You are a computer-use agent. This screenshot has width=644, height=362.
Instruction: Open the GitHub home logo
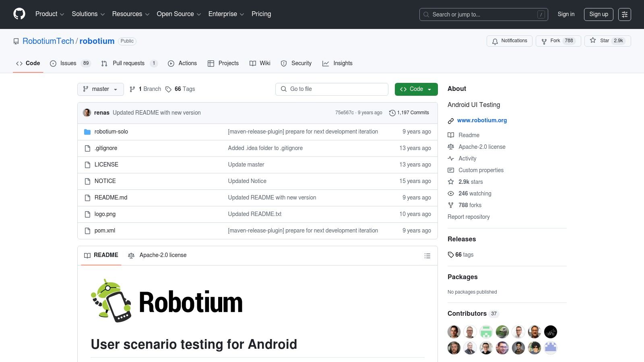coord(19,14)
